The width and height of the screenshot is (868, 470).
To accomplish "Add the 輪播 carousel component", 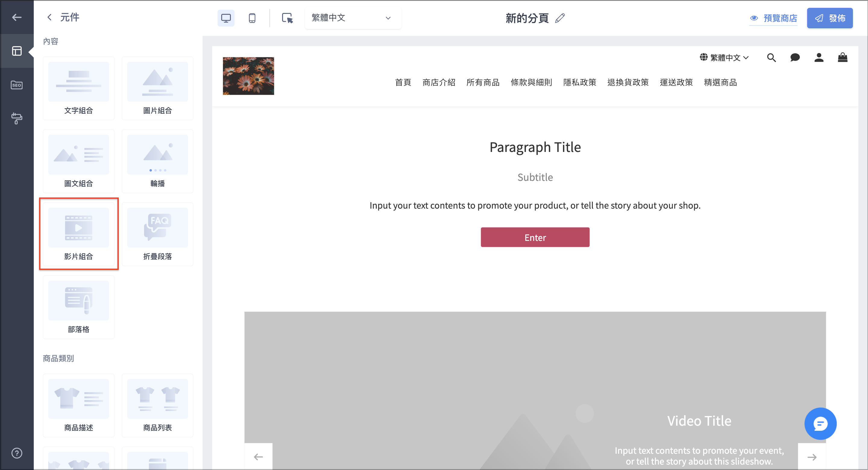I will pos(157,161).
